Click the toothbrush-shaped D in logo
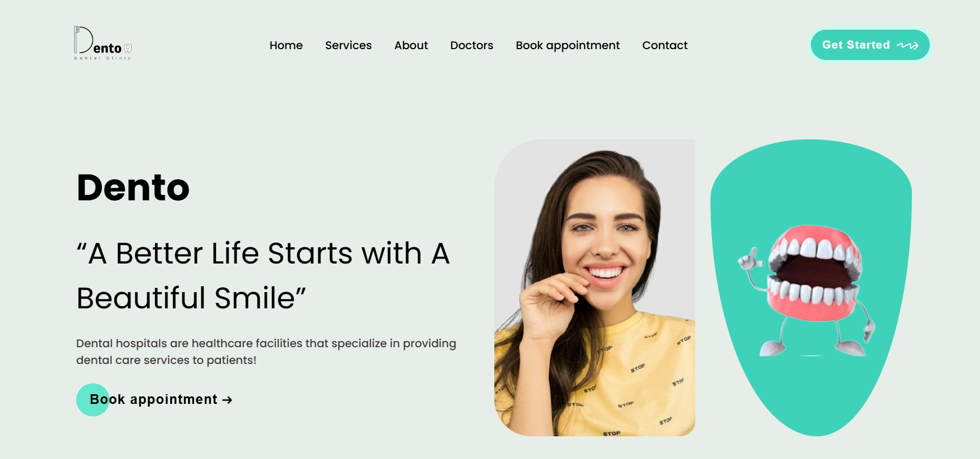Viewport: 980px width, 459px height. click(82, 39)
